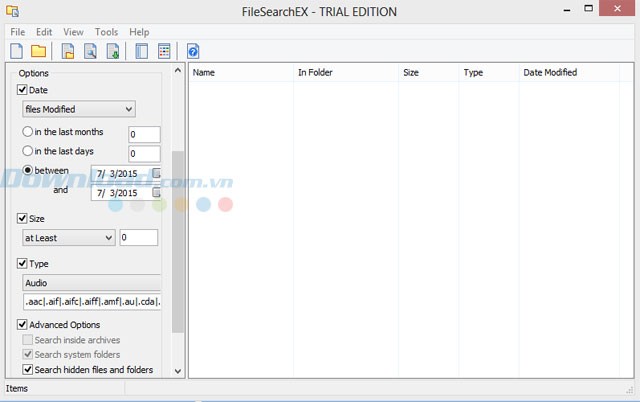Click the options panel scroll up arrow
Viewport: 640px width, 402px height.
(178, 70)
